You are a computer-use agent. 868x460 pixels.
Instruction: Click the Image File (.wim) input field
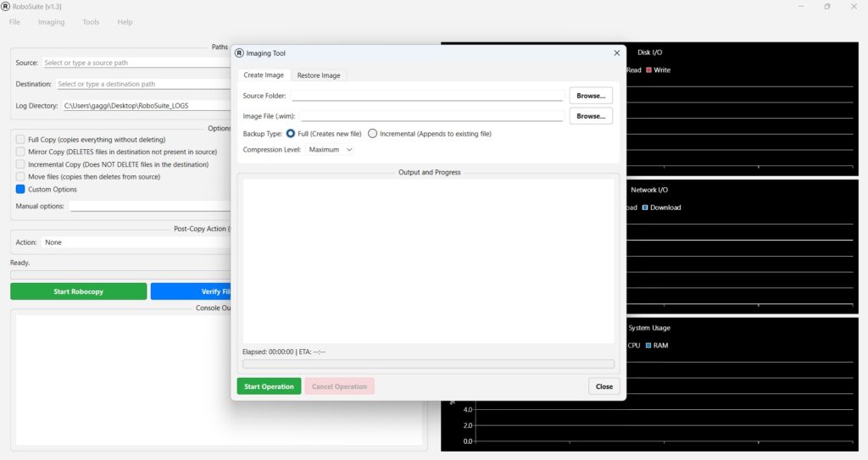pyautogui.click(x=431, y=116)
